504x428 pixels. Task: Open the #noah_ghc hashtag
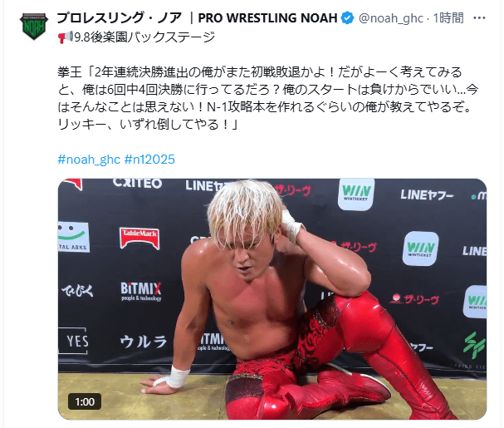tap(89, 160)
